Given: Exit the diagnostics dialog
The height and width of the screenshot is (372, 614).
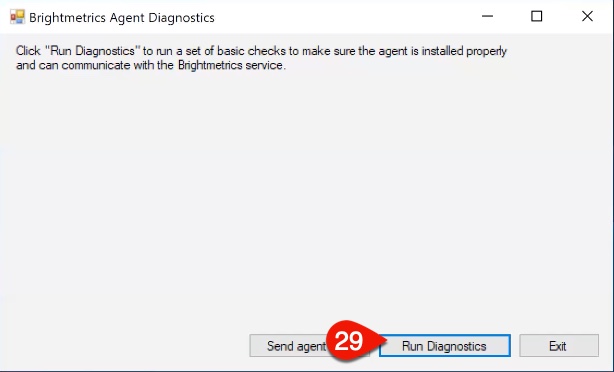Looking at the screenshot, I should click(559, 346).
